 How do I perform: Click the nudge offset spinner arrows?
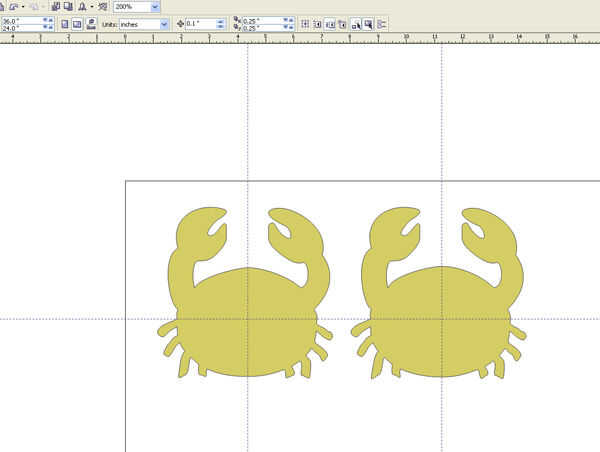point(220,24)
